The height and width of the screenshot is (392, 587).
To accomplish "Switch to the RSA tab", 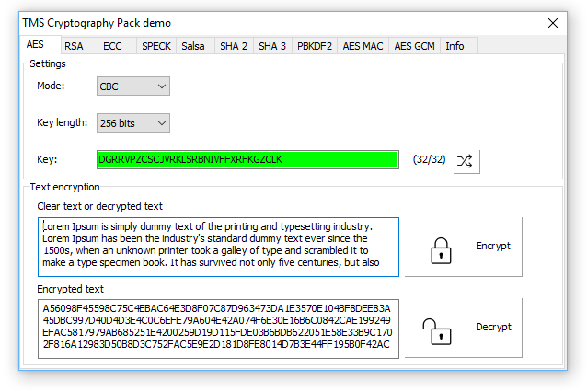I will tap(75, 46).
